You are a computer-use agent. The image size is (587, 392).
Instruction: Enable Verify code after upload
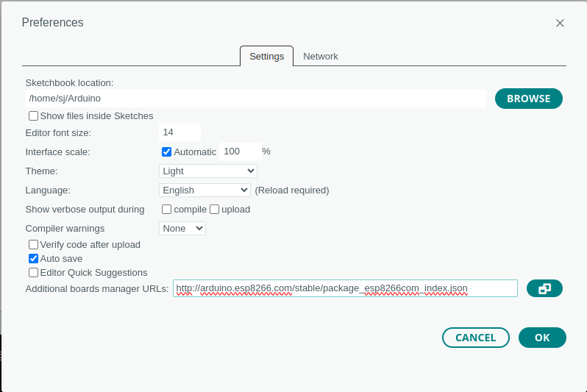tap(34, 244)
